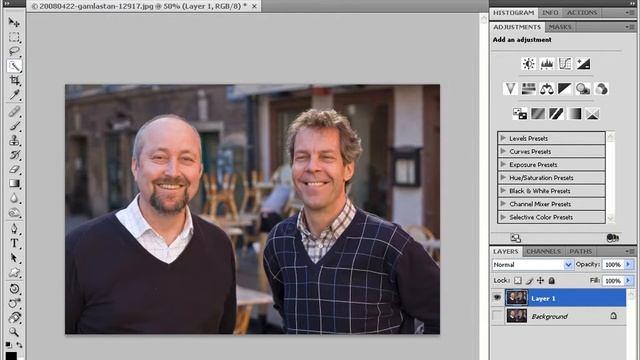Add a Gradient Map adjustment
This screenshot has width=640, height=360.
[574, 113]
